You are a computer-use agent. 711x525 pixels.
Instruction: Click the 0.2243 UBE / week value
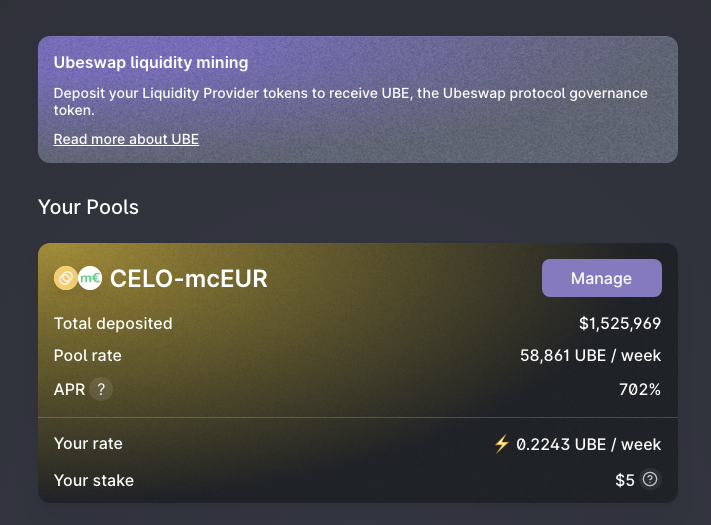tap(588, 444)
